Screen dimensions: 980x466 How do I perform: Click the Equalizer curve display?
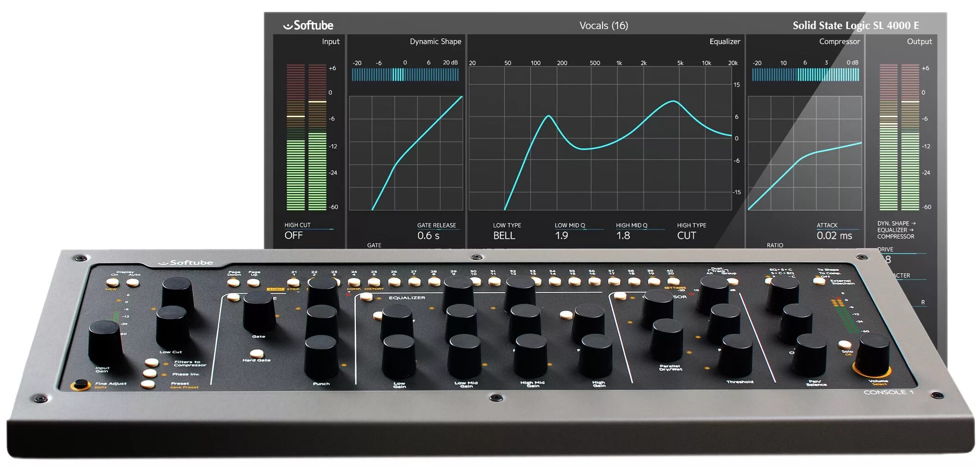coord(600,138)
